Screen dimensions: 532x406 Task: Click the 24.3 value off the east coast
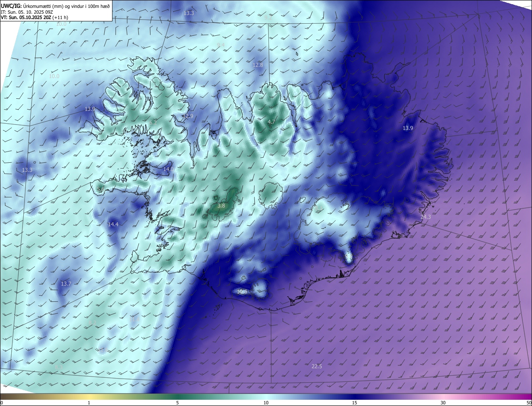pyautogui.click(x=426, y=217)
